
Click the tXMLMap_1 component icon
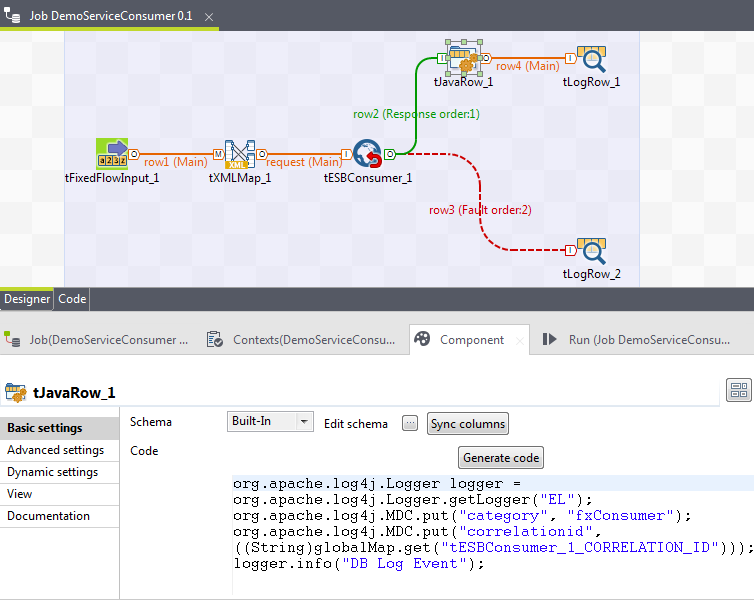(240, 155)
